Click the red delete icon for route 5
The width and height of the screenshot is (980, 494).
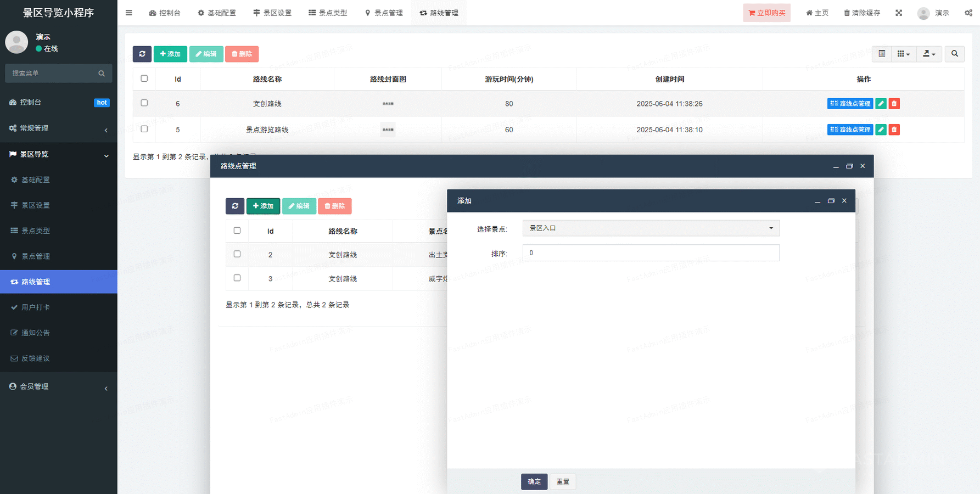click(894, 130)
